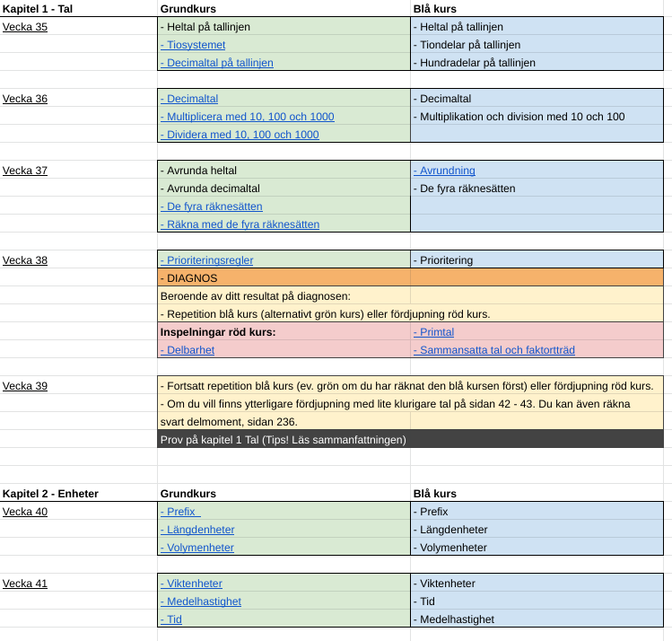Click the Prioriteringsregler link
Image resolution: width=672 pixels, height=641 pixels.
209,260
